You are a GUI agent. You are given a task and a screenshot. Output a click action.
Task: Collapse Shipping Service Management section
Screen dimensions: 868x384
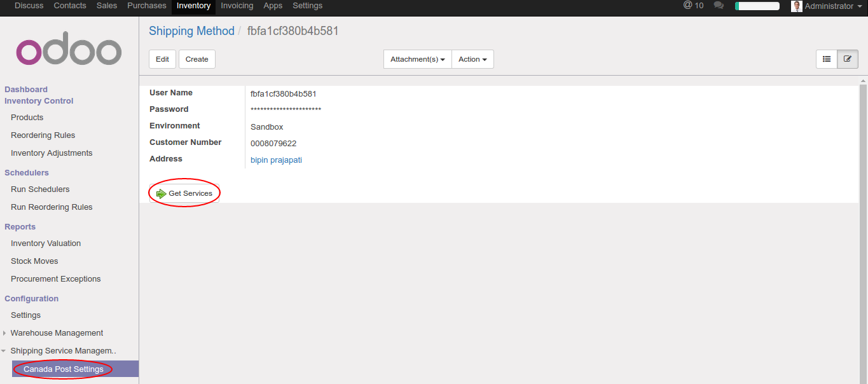pyautogui.click(x=63, y=351)
